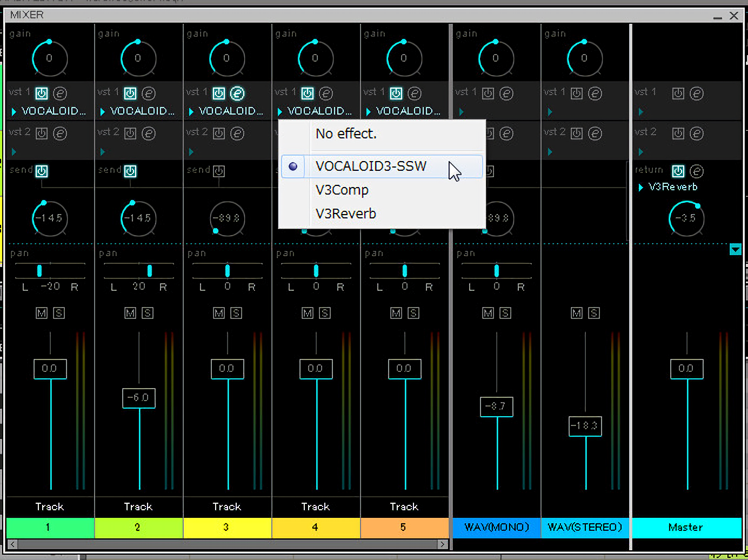Open vst 2 editor on Master channel
This screenshot has height=560, width=748.
(697, 134)
